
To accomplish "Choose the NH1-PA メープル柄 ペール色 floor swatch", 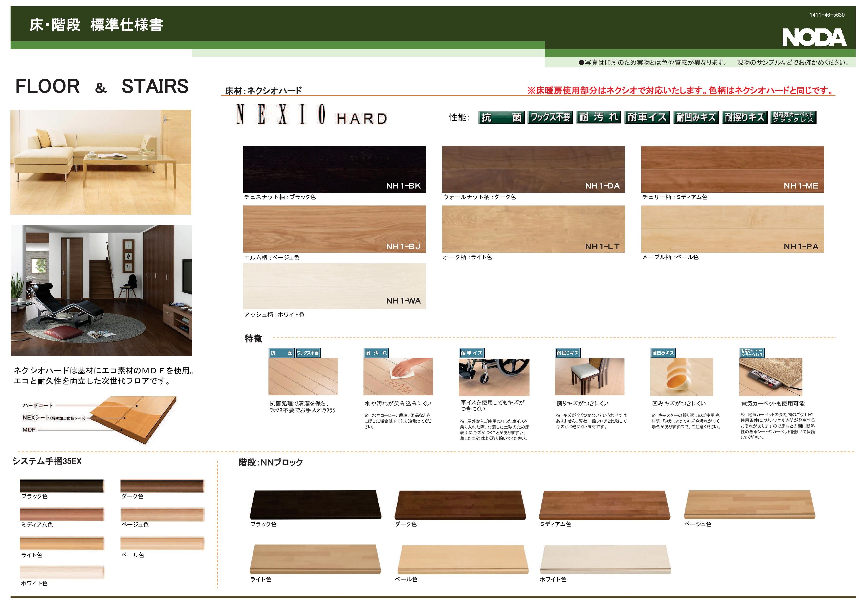I will 732,229.
